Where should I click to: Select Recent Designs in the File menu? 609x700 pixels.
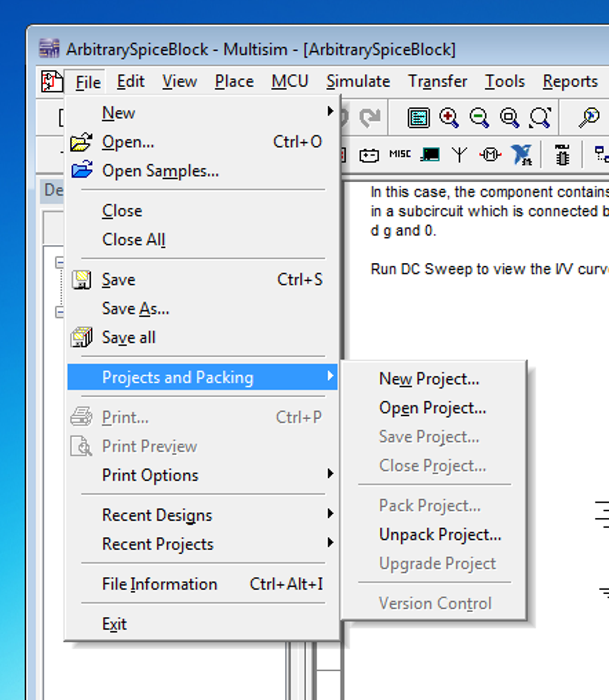(202, 515)
